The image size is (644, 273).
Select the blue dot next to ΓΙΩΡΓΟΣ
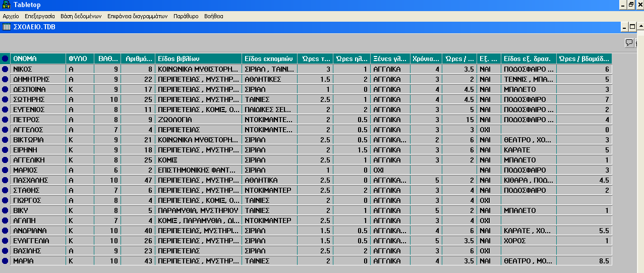click(x=5, y=200)
